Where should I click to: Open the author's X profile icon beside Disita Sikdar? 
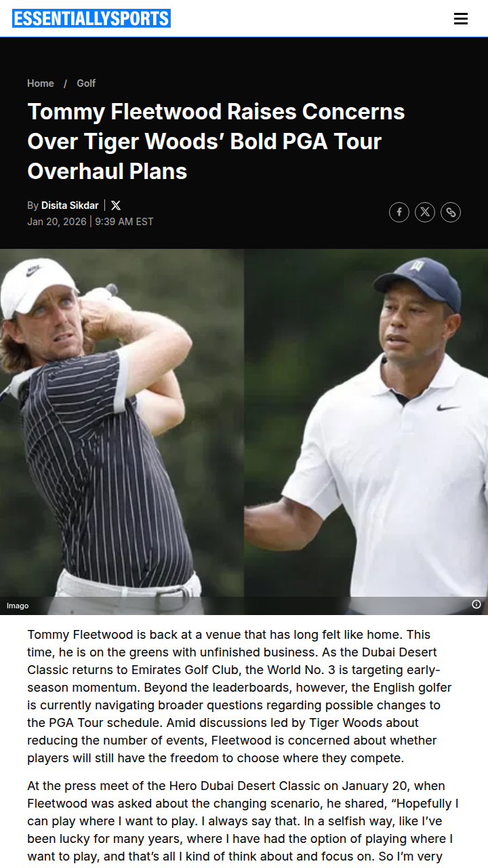click(x=116, y=205)
